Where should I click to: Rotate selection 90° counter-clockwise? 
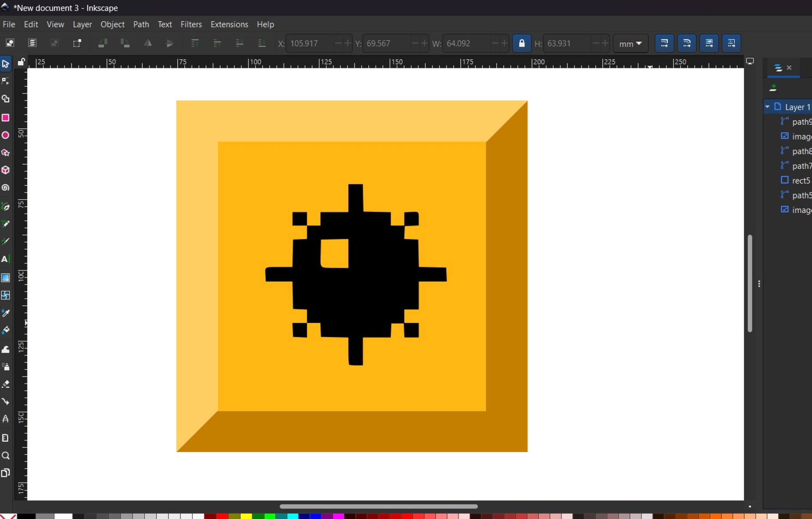pos(103,43)
